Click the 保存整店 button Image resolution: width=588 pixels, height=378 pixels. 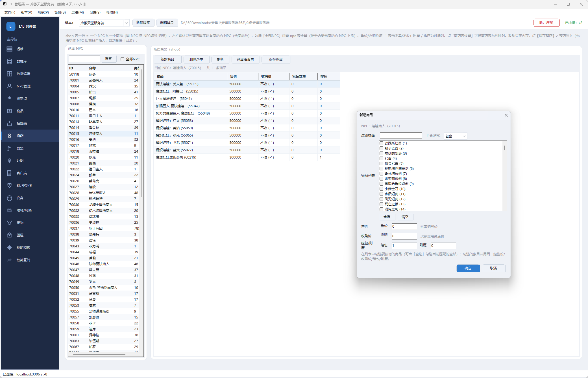[x=276, y=59]
